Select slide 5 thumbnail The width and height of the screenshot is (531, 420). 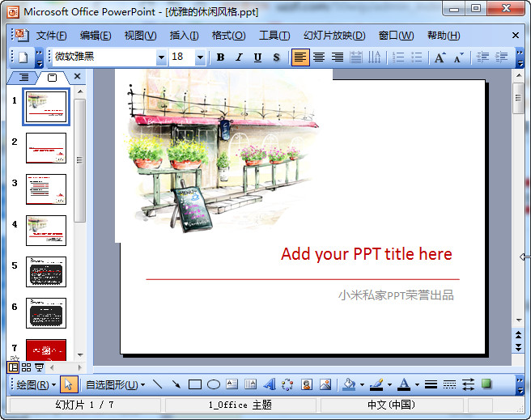(x=46, y=272)
